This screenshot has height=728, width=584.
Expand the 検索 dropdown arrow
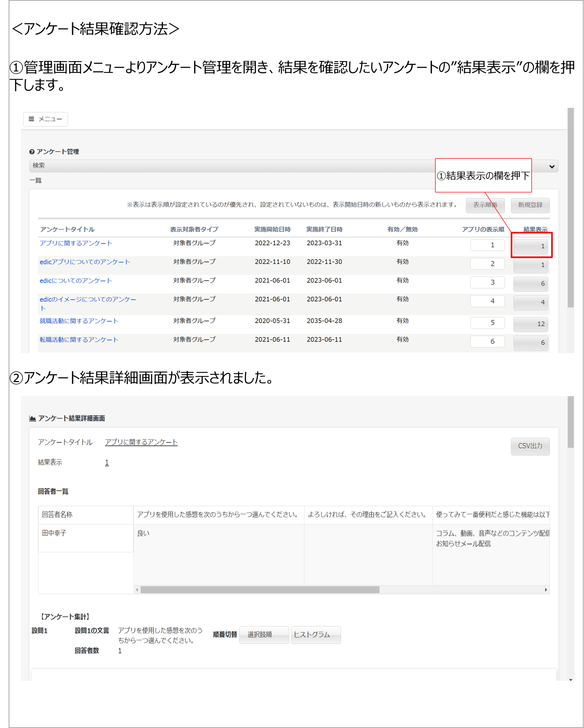(x=552, y=166)
